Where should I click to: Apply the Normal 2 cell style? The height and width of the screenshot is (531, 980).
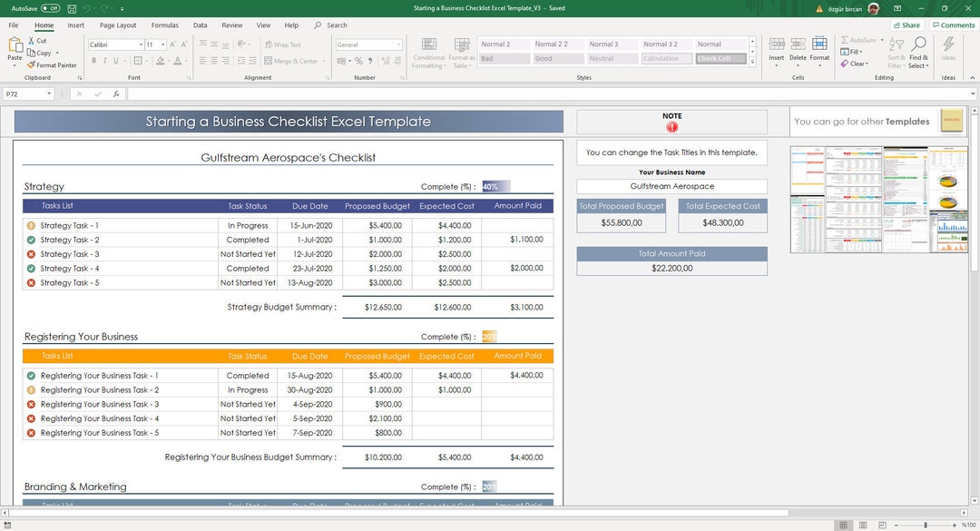pos(504,44)
